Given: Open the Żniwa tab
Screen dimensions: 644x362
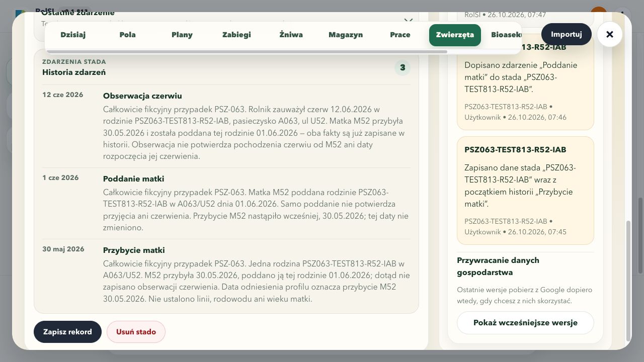Looking at the screenshot, I should 291,35.
